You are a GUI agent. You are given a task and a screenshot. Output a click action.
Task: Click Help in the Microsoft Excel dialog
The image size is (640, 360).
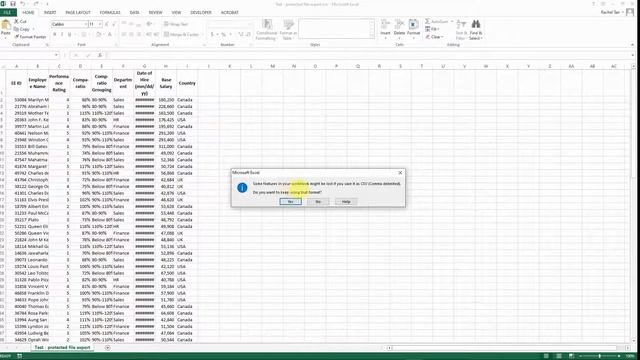pos(346,202)
